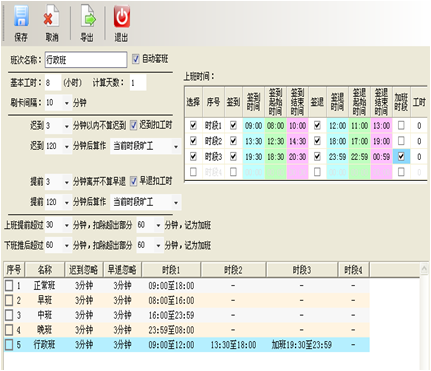Open the 扣除超出部分 dropdown in 上班提前 row
431x371 pixels.
pos(158,226)
